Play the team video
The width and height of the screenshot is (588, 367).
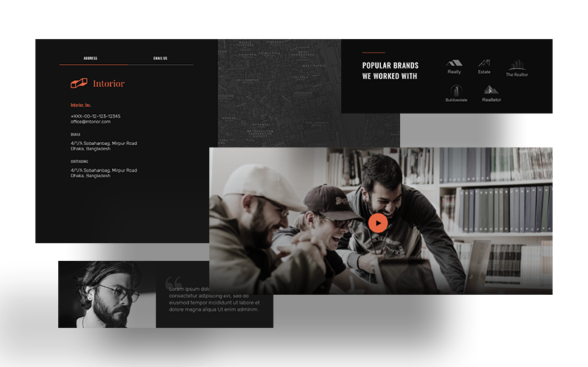377,223
